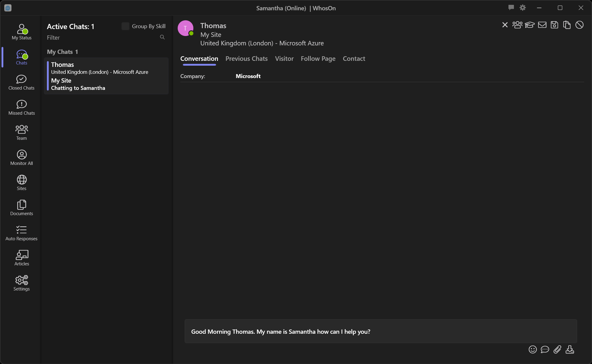Switch to the Previous Chats tab
Viewport: 592px width, 364px height.
(x=247, y=58)
